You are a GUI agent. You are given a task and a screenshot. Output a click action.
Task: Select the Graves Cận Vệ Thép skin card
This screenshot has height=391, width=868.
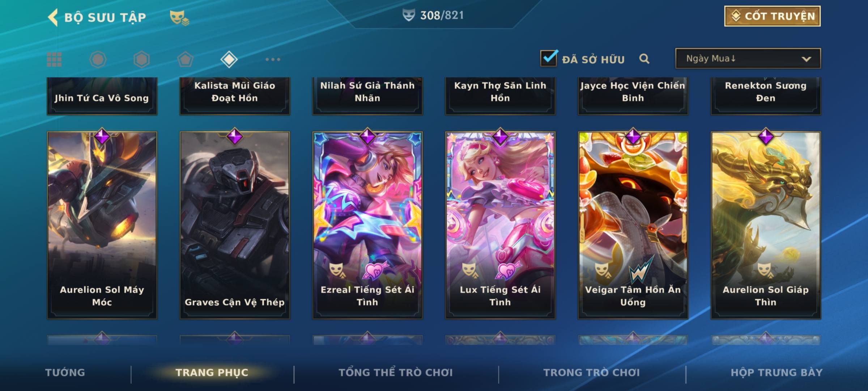235,225
